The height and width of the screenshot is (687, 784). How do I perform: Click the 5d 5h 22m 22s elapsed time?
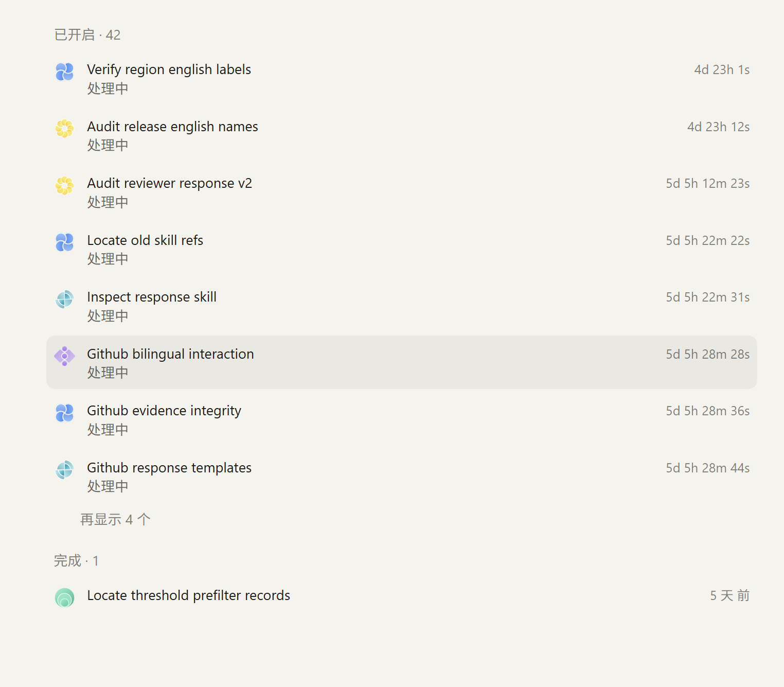708,240
